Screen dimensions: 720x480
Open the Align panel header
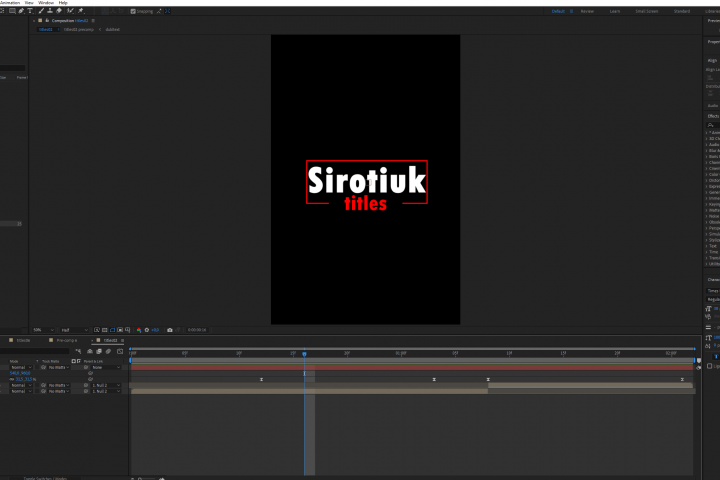click(712, 60)
